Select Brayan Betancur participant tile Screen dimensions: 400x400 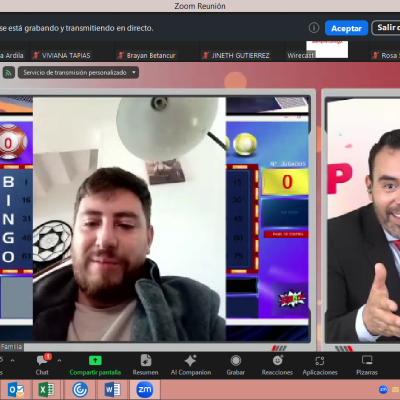click(x=147, y=55)
